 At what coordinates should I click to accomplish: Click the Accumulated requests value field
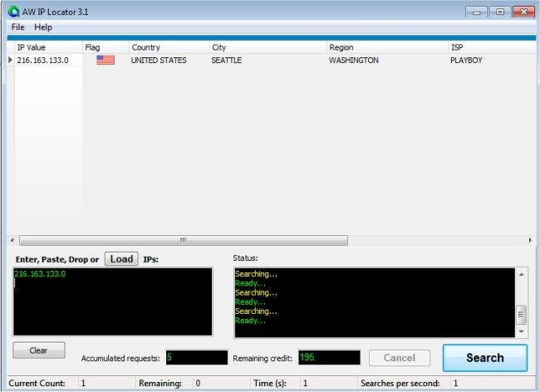197,357
